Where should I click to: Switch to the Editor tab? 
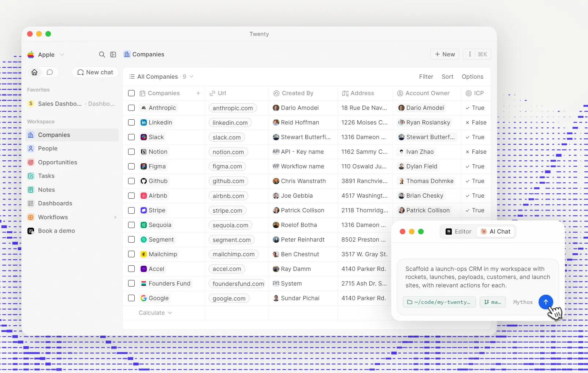(458, 232)
